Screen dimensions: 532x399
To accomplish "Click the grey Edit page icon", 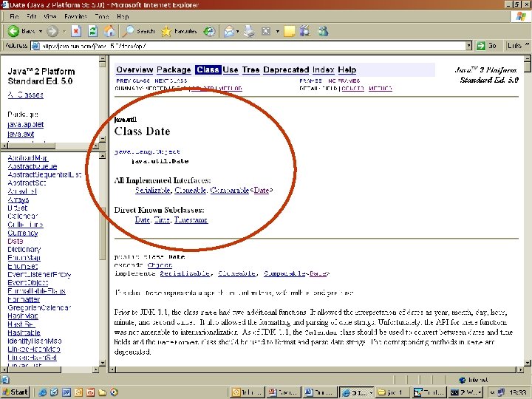I will coord(266,31).
